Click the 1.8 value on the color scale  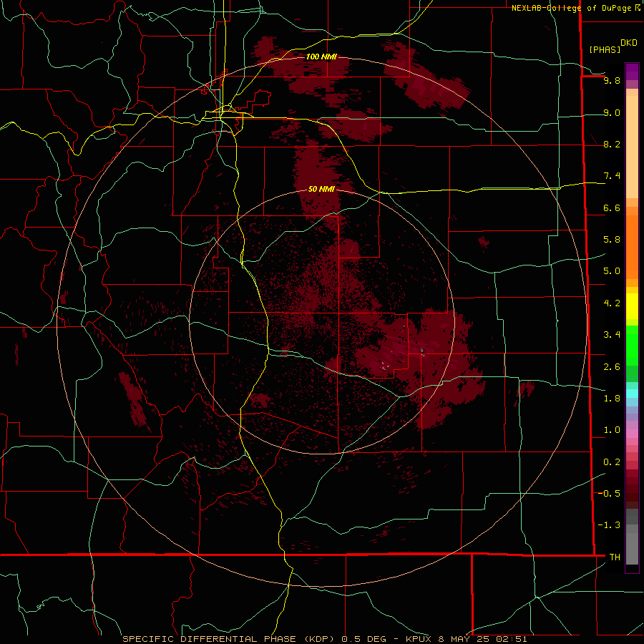(612, 399)
